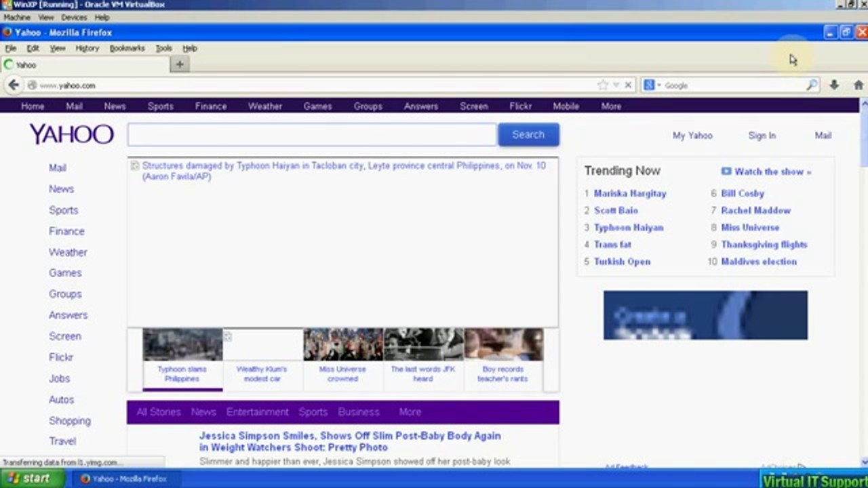Stop page loading with the X icon
Image resolution: width=868 pixels, height=488 pixels.
628,85
